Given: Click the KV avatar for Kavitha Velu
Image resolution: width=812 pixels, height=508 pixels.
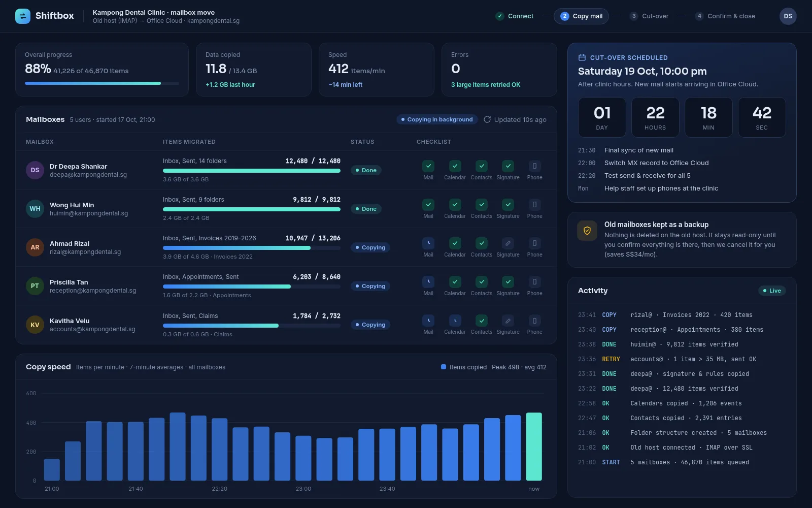Looking at the screenshot, I should coord(35,325).
